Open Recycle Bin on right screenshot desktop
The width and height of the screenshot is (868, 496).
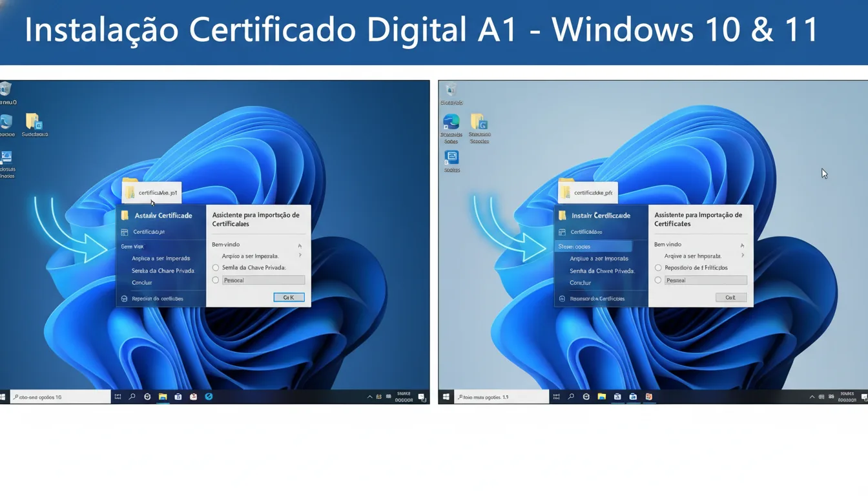pos(451,90)
